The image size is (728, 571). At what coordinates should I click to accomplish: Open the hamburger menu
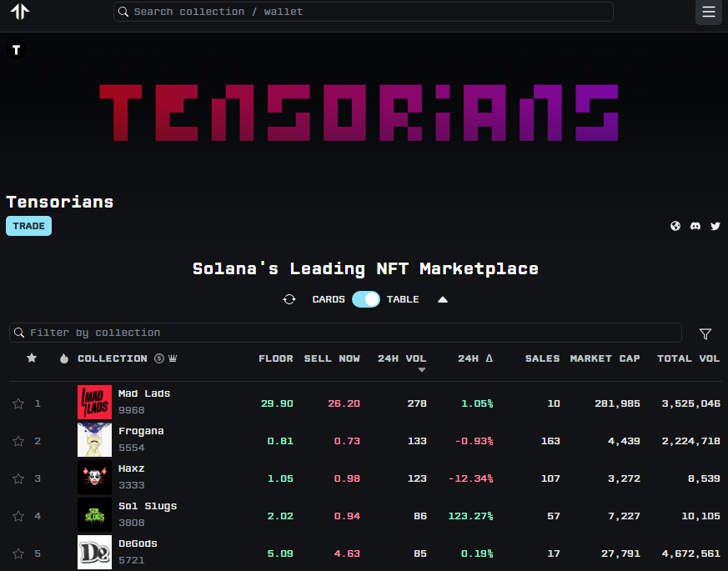709,12
